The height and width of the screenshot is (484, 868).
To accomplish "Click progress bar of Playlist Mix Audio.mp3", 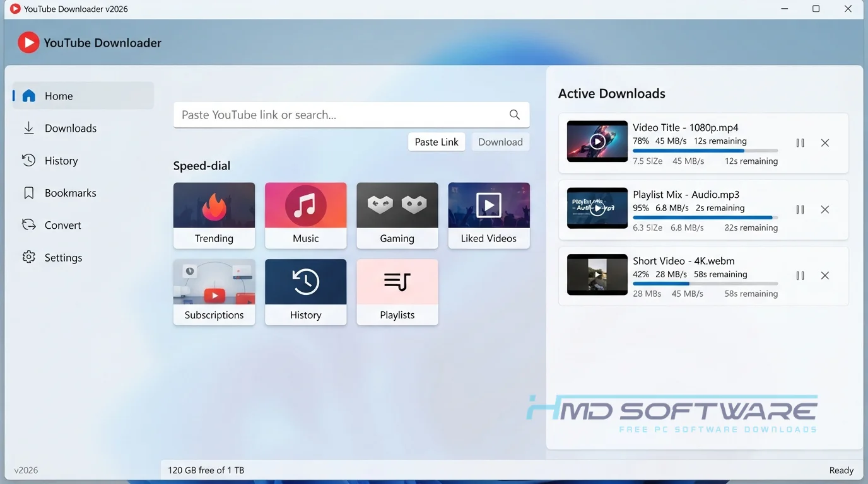I will point(705,217).
